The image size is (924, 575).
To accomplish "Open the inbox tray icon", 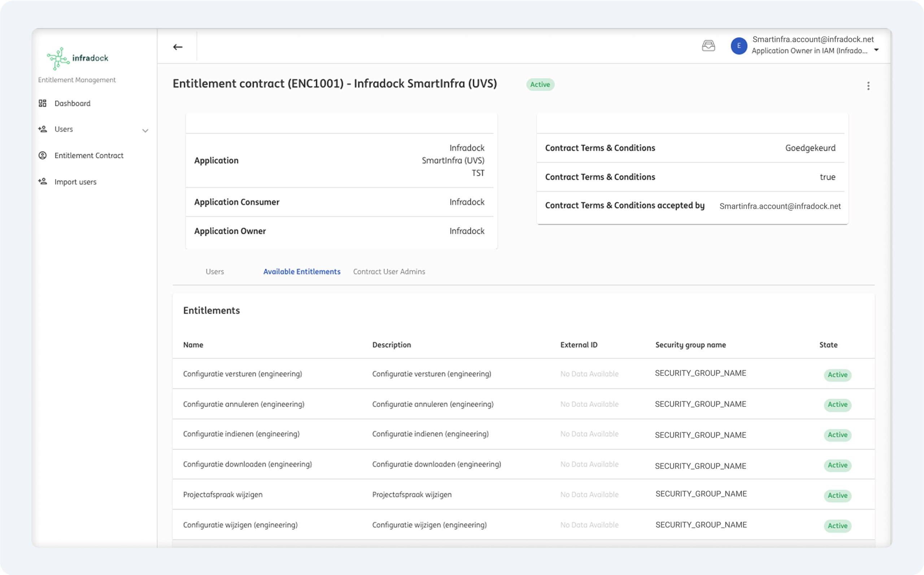I will coord(708,46).
